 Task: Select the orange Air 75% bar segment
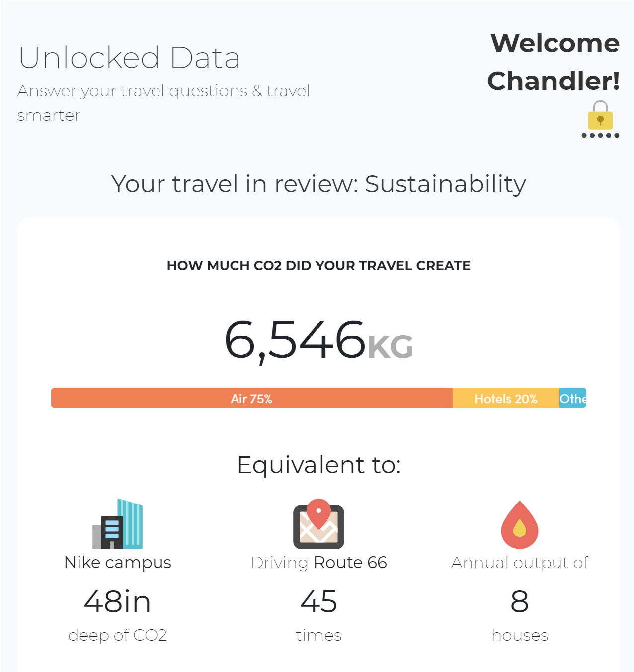click(252, 398)
